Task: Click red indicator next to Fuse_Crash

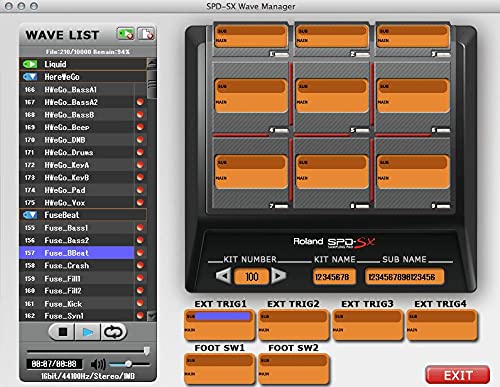Action: tap(140, 265)
